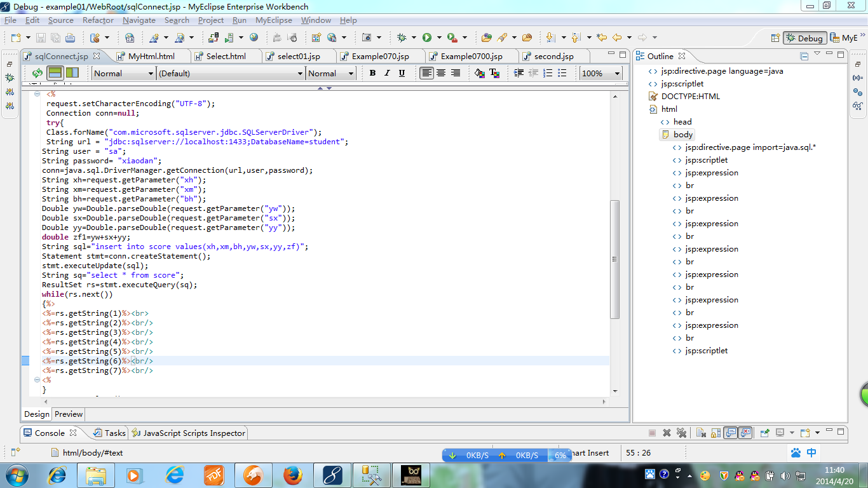Click the text color icon
868x488 pixels.
pos(494,73)
